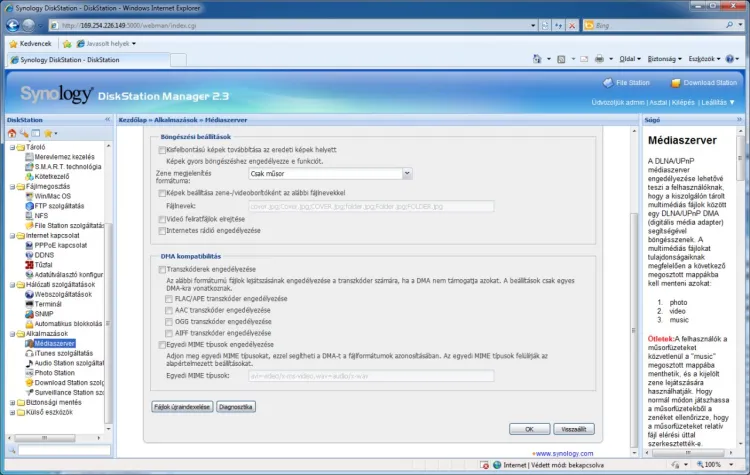The height and width of the screenshot is (475, 750).
Task: Collapse the Alkalmazások tree folder
Action: click(x=6, y=332)
